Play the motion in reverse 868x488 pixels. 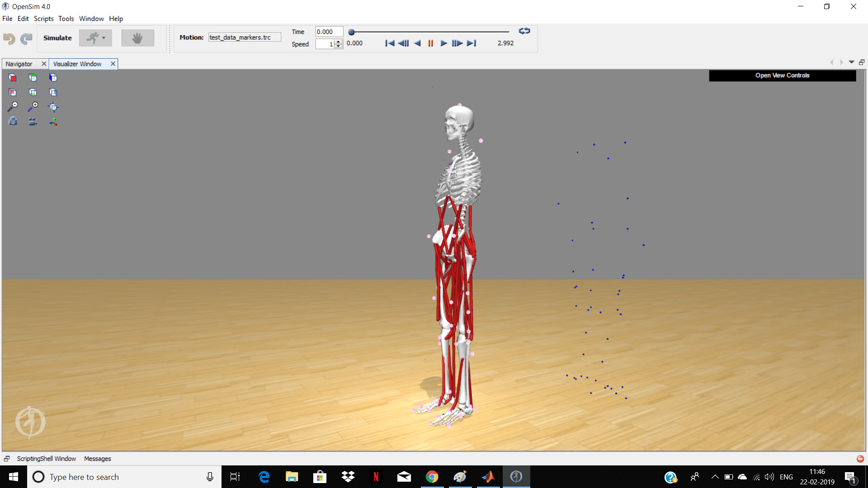tap(417, 43)
